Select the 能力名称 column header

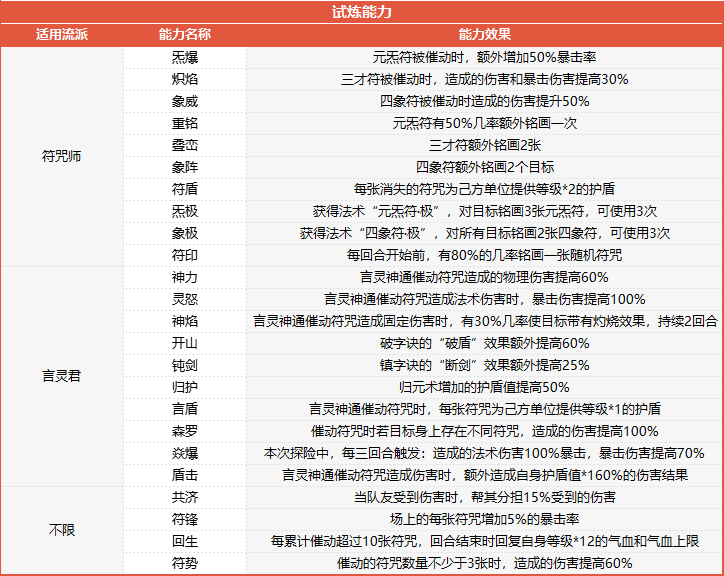pos(185,35)
